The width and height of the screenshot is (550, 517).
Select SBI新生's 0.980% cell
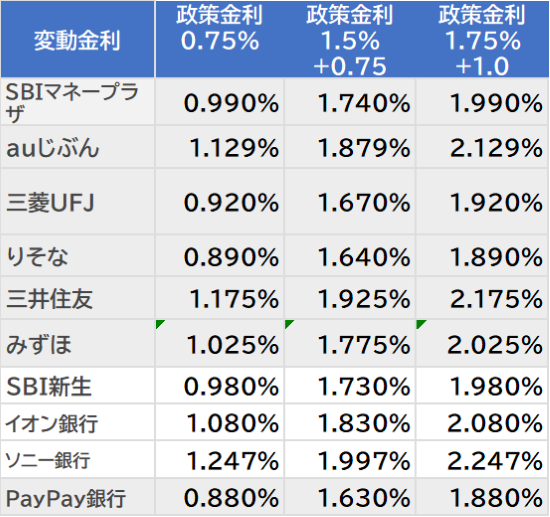click(220, 385)
